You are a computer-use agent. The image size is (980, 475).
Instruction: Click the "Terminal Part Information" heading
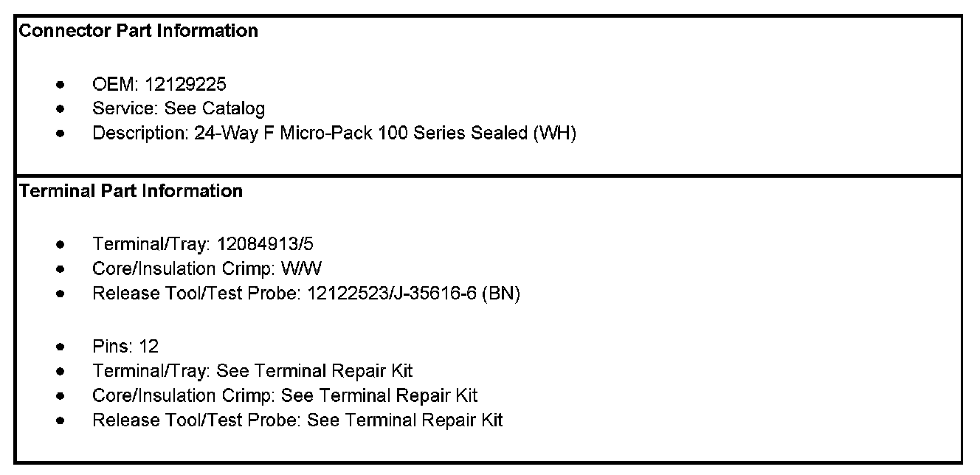point(131,191)
